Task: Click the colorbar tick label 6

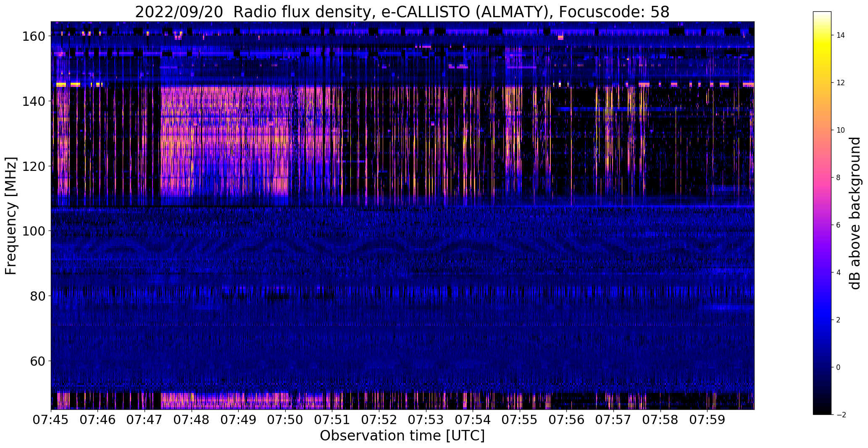Action: point(839,225)
